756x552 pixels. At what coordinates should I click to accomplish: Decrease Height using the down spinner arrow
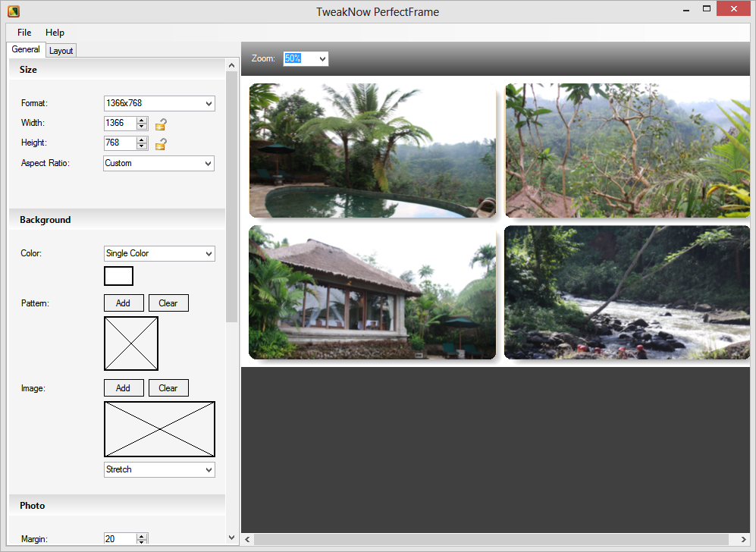click(x=142, y=146)
